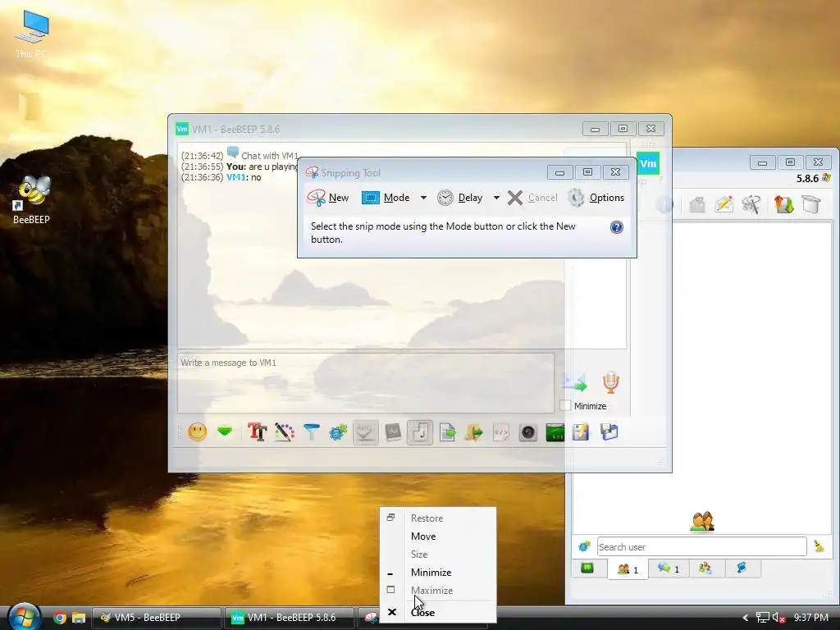Expand the Mode dropdown arrow
The image size is (840, 630).
pos(423,198)
